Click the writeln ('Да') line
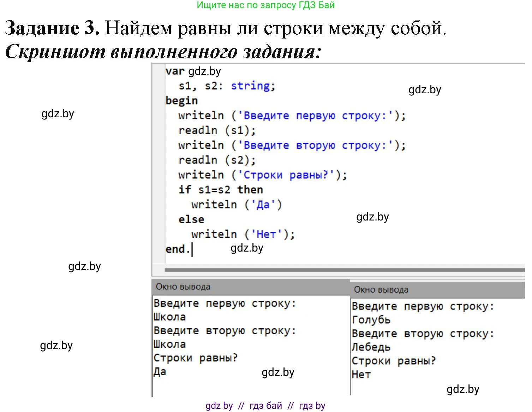 [x=237, y=205]
